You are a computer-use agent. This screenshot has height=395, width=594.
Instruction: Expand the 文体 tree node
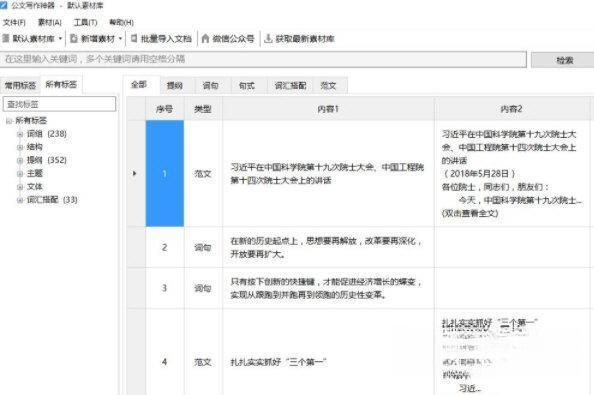pos(20,187)
